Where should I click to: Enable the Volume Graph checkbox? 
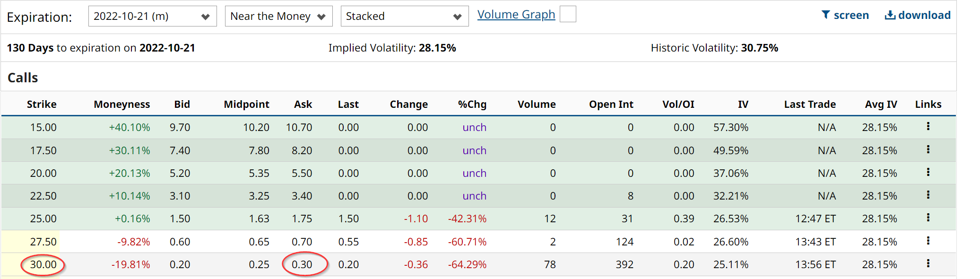point(568,14)
